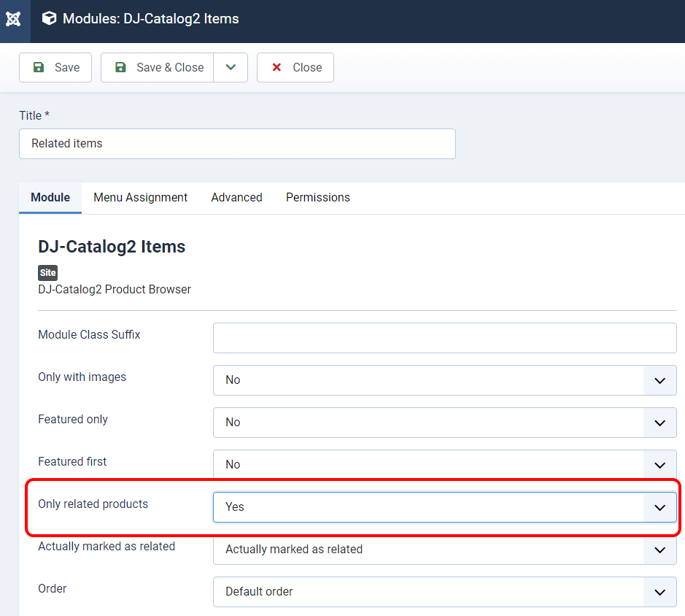The width and height of the screenshot is (685, 616).
Task: Open the Permissions tab
Action: [318, 198]
